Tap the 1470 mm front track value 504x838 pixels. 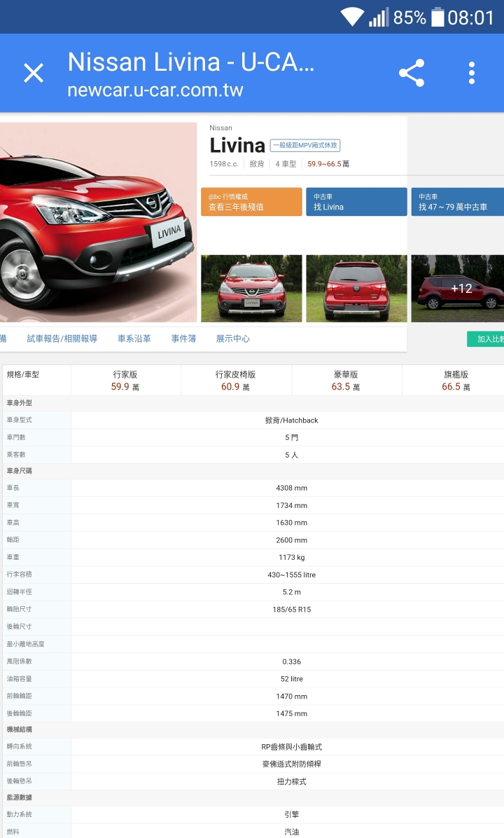[291, 696]
